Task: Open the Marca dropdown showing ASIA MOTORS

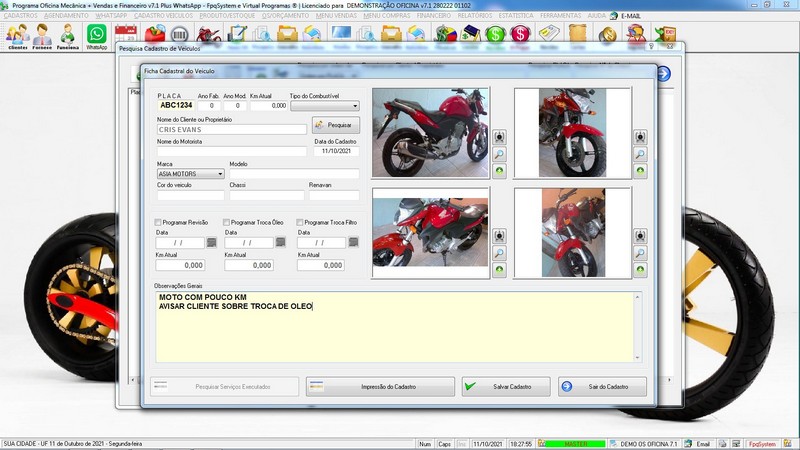Action: 220,173
